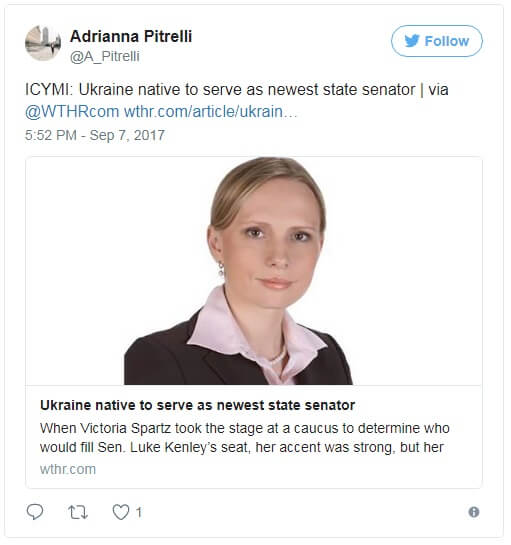Follow the wthr.com/article/ukrain... link
The width and height of the screenshot is (511, 545).
tap(211, 112)
